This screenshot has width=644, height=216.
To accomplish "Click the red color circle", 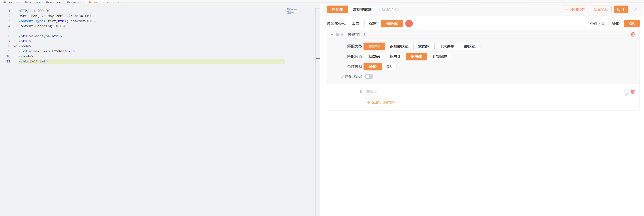I will pos(409,24).
